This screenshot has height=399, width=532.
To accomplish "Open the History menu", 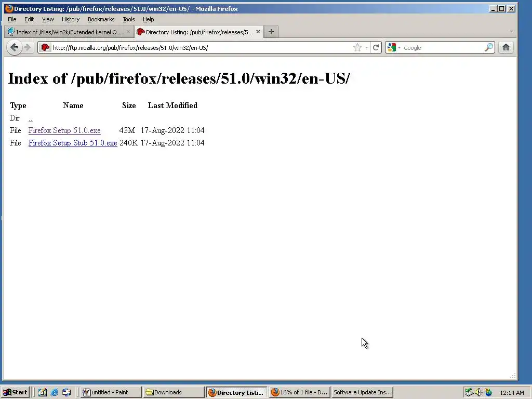I will click(x=71, y=19).
